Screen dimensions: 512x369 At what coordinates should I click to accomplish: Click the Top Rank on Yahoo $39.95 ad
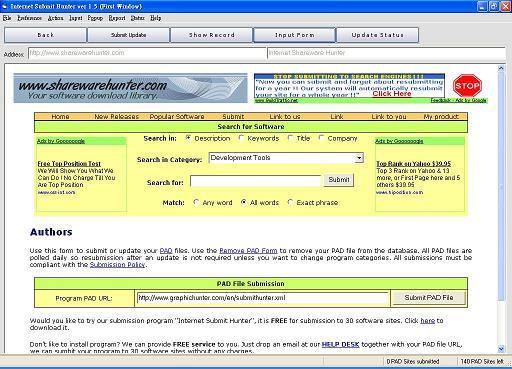tap(414, 164)
